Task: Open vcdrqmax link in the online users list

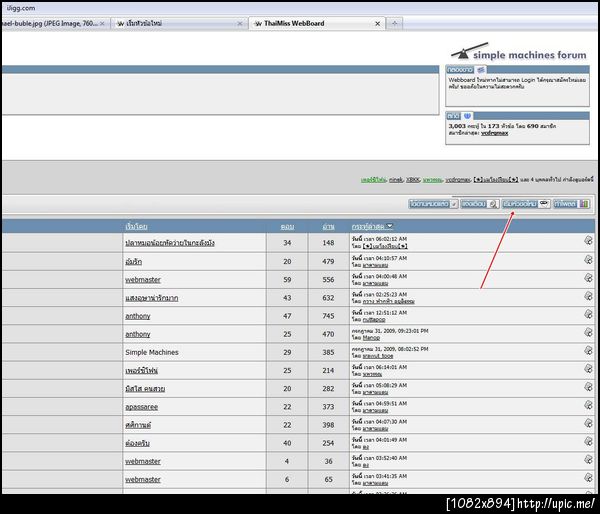Action: click(x=458, y=179)
